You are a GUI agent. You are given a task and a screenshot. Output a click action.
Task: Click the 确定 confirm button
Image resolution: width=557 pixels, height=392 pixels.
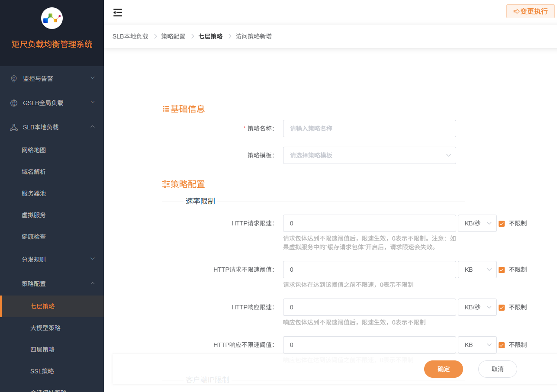(443, 369)
